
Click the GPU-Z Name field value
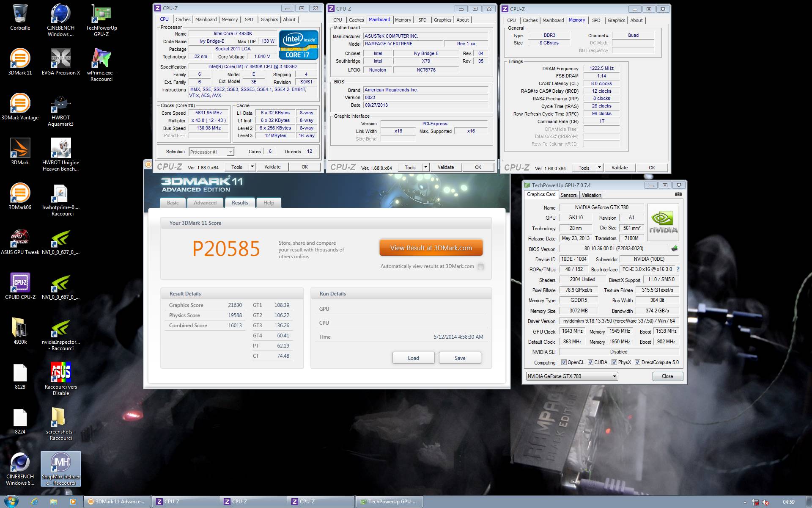[601, 207]
